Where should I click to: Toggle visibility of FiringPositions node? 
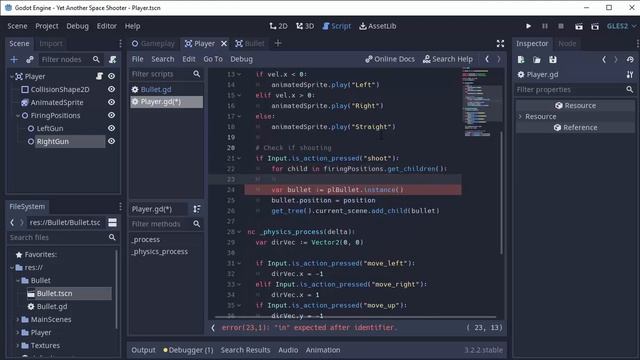111,116
